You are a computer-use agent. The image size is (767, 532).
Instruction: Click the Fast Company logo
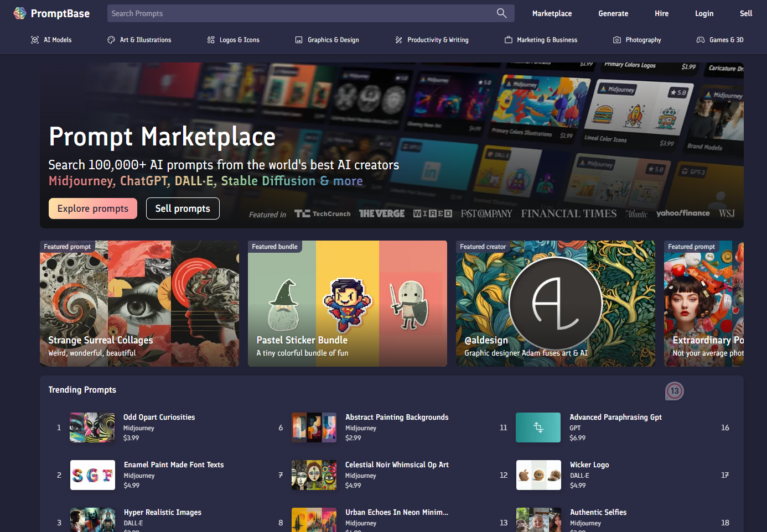(486, 213)
